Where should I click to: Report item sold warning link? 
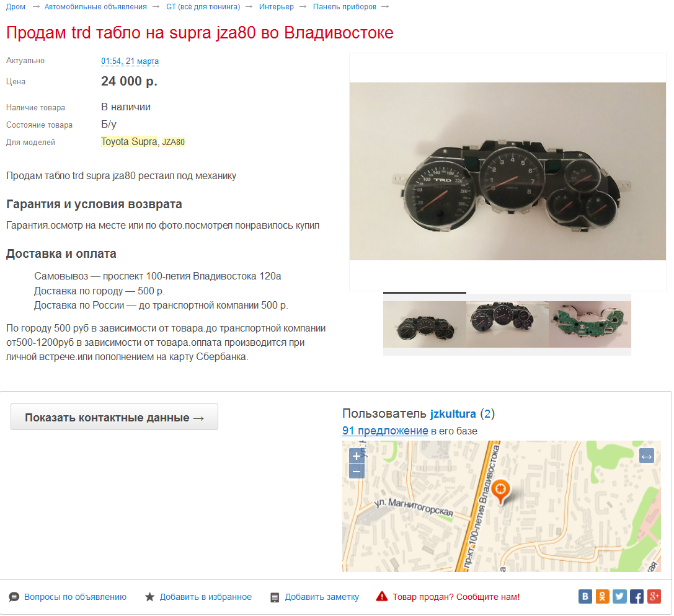pyautogui.click(x=456, y=597)
